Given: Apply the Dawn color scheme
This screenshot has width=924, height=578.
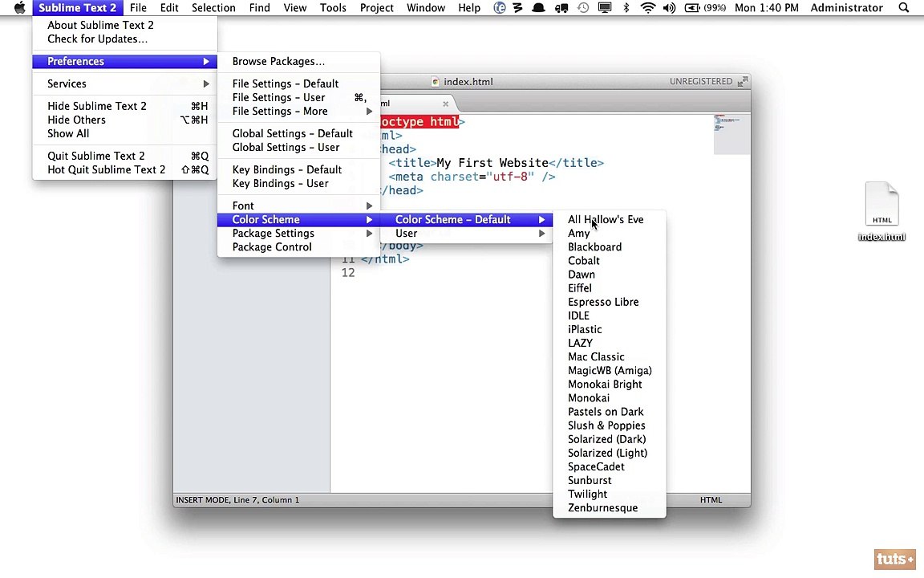Looking at the screenshot, I should (610, 275).
